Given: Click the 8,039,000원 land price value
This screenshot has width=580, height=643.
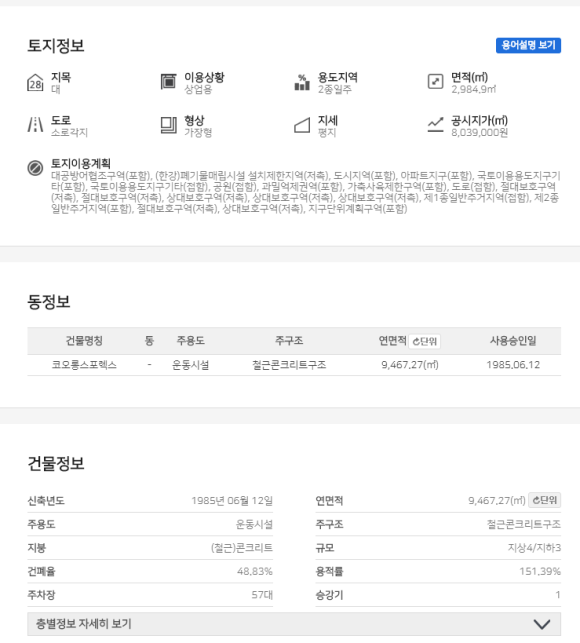Looking at the screenshot, I should [480, 133].
